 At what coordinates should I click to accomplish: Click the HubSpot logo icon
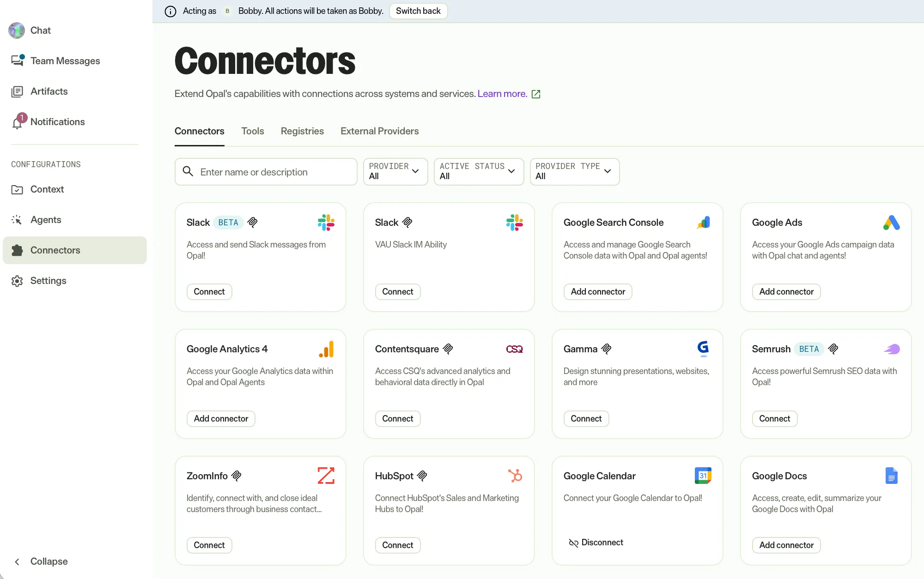pos(515,476)
